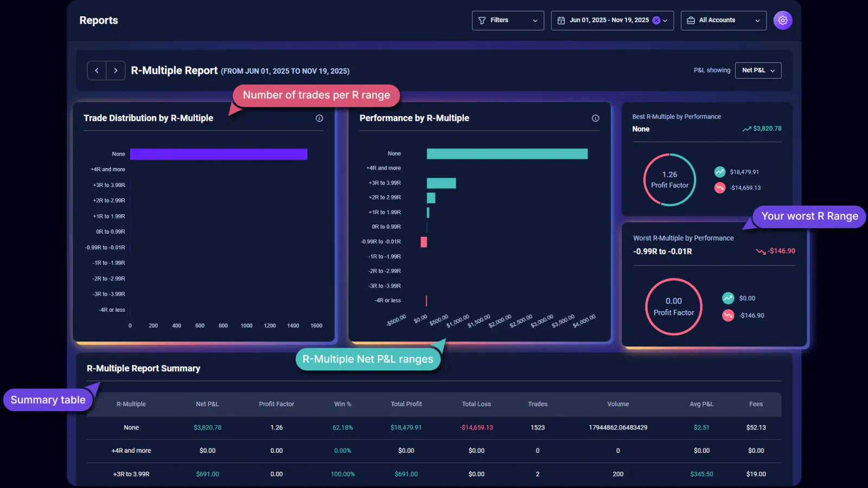This screenshot has width=868, height=488.
Task: Sort by the Trades column header
Action: click(538, 404)
